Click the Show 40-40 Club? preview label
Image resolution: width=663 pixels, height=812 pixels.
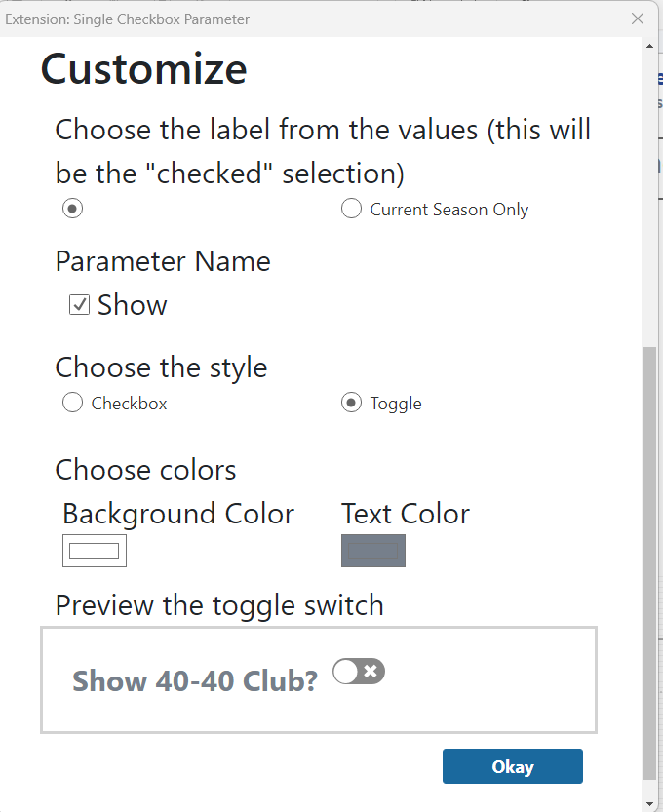pos(195,680)
